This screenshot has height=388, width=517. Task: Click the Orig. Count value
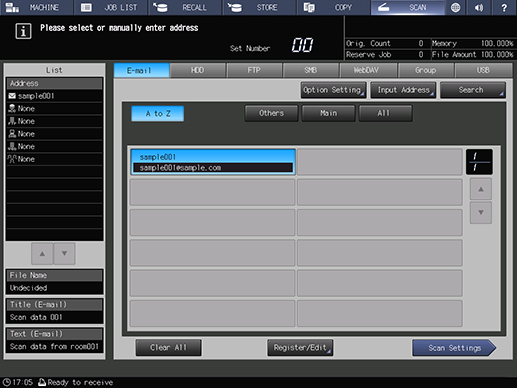click(x=421, y=43)
